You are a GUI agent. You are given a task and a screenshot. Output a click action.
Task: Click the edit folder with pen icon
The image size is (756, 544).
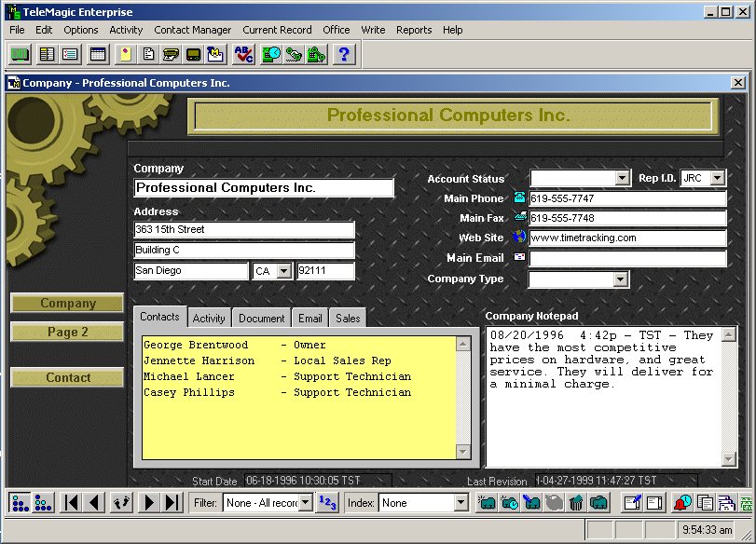pos(531,503)
